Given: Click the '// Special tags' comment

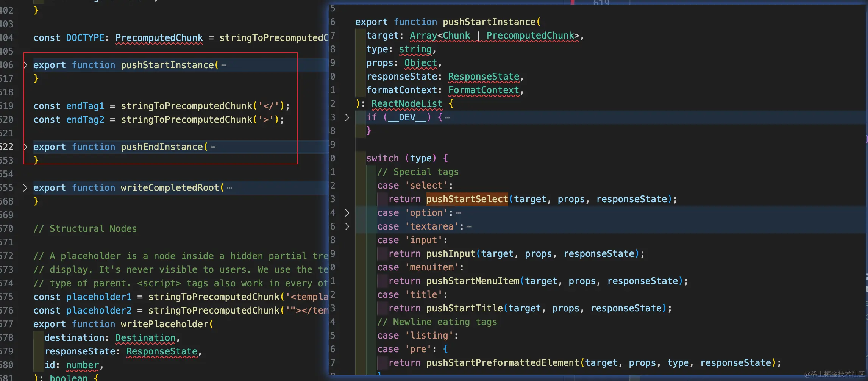Looking at the screenshot, I should [x=418, y=172].
